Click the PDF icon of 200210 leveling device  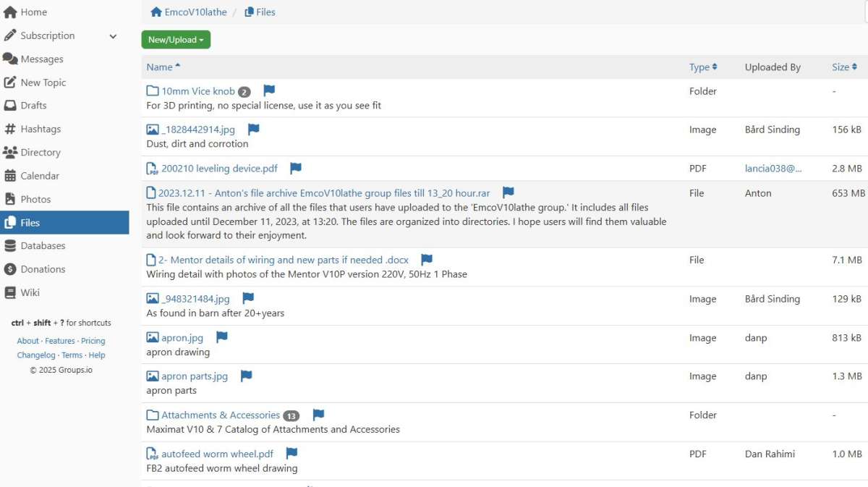point(153,169)
